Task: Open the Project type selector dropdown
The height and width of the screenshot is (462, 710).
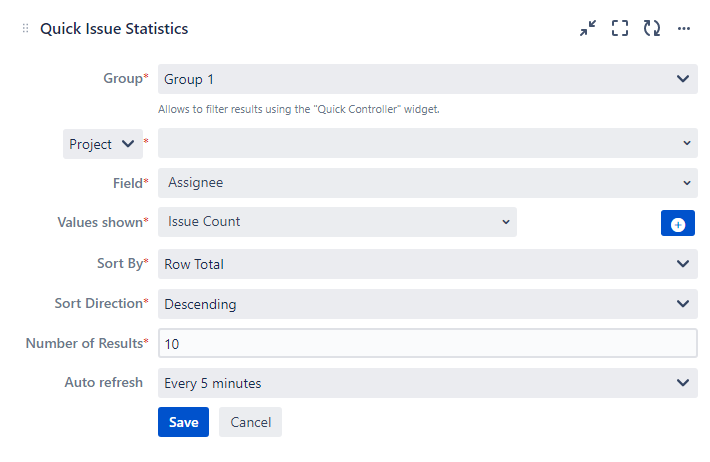Action: coord(102,144)
